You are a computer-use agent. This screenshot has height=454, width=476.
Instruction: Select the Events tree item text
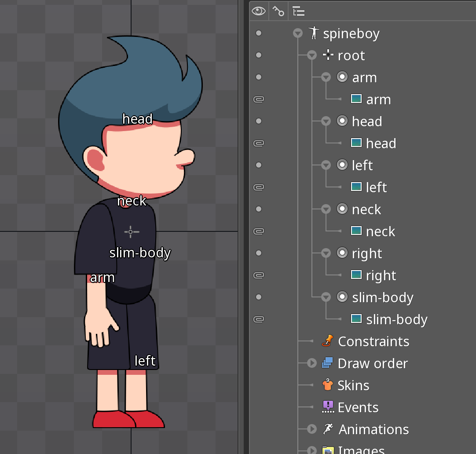pos(358,407)
